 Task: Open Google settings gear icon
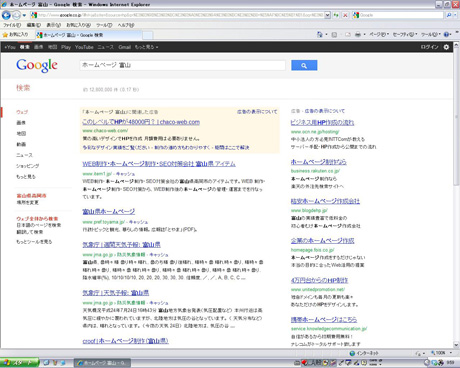pyautogui.click(x=446, y=47)
